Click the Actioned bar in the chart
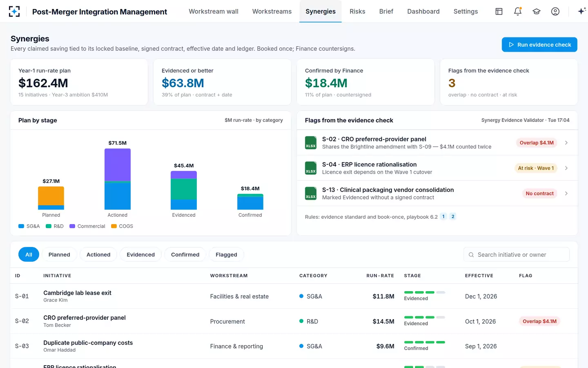 (x=118, y=179)
